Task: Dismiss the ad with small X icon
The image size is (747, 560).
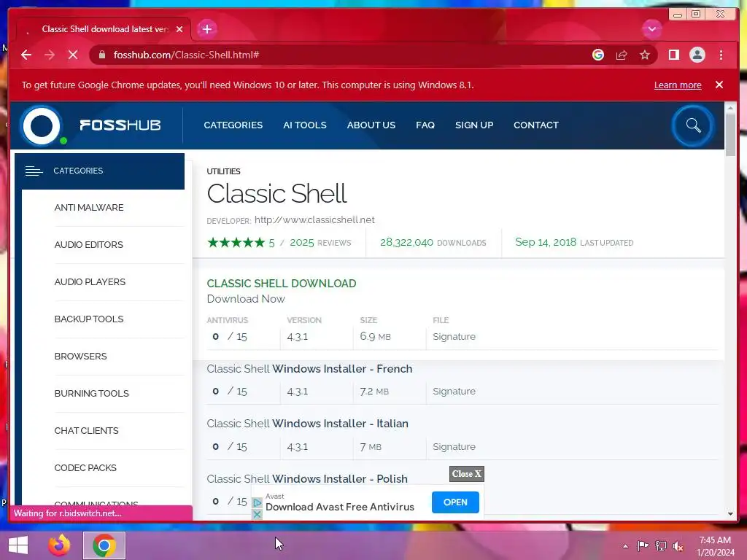Action: pos(257,514)
